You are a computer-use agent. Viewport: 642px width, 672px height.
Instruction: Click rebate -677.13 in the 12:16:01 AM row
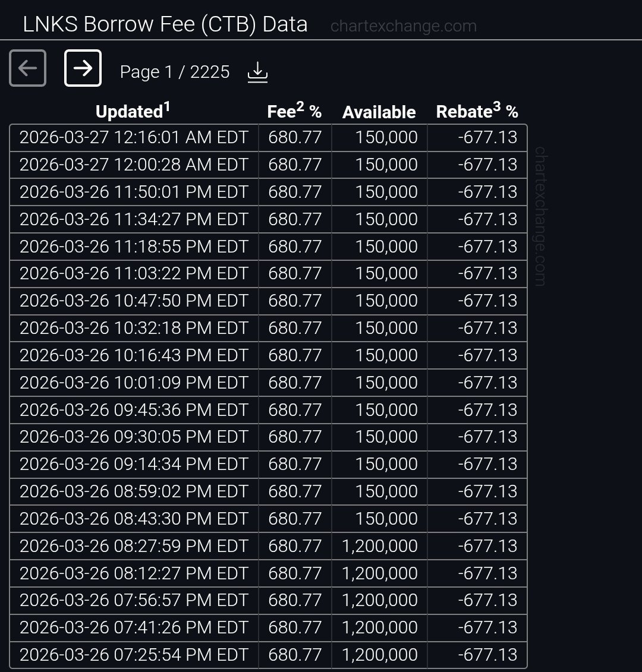click(x=487, y=138)
